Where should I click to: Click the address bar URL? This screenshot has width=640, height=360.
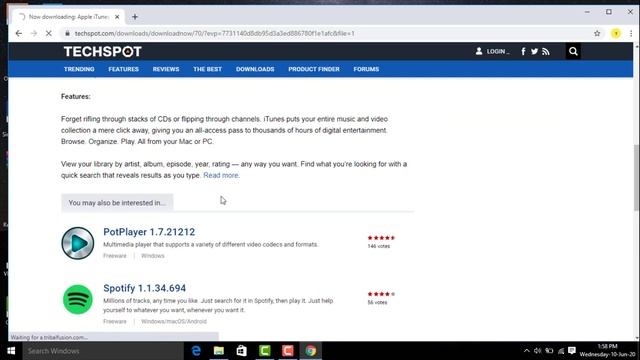coord(214,33)
